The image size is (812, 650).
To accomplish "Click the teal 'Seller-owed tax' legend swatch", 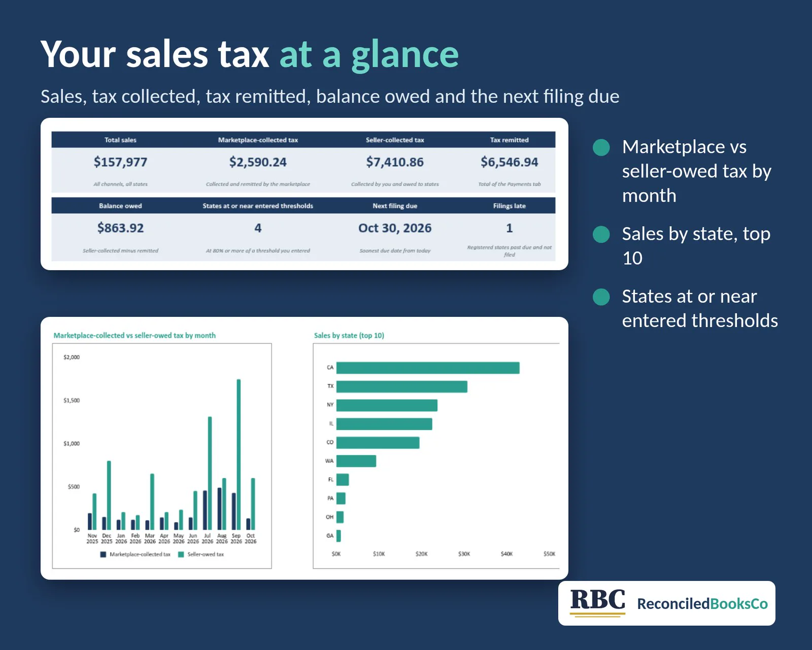I will pos(181,555).
